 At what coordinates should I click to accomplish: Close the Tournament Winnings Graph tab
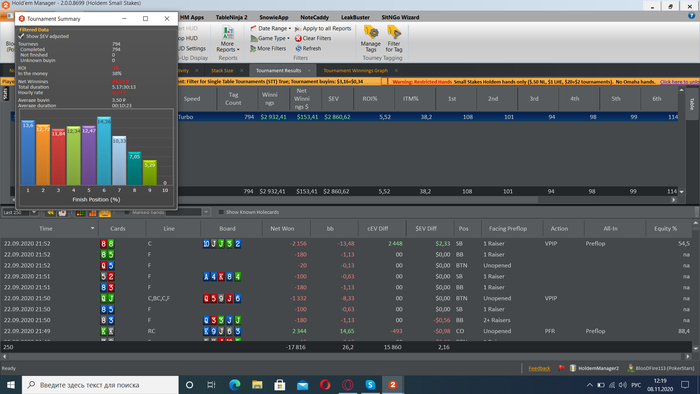pyautogui.click(x=396, y=71)
